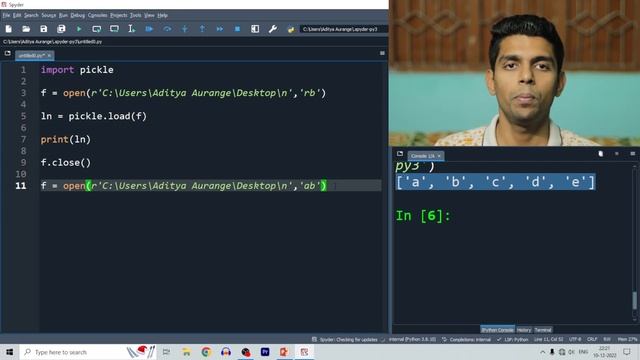Continue execution until next breakpoint
Image resolution: width=640 pixels, height=360 pixels.
220,29
